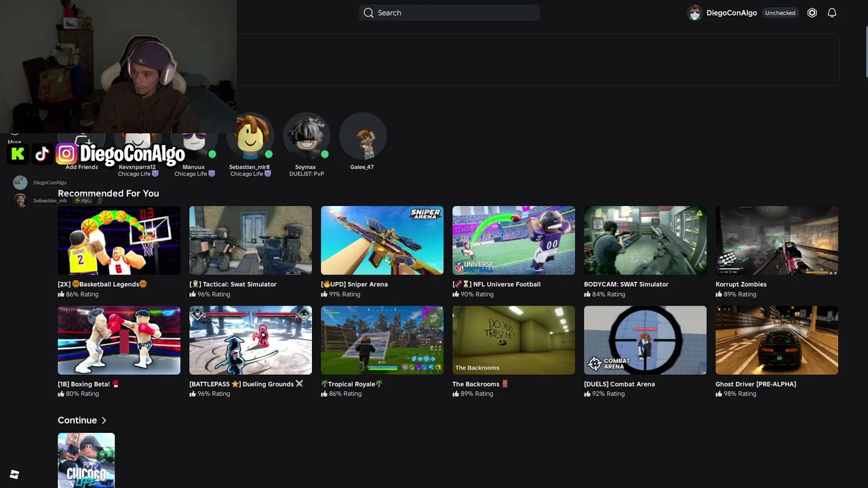Click the "Tactical: Swat Simulator" title

(x=233, y=284)
